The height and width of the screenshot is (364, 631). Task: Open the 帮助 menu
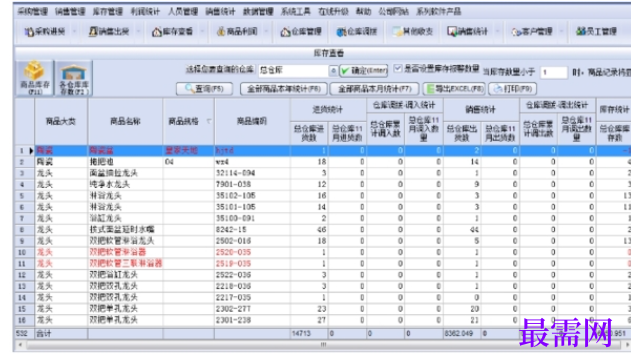pyautogui.click(x=363, y=12)
